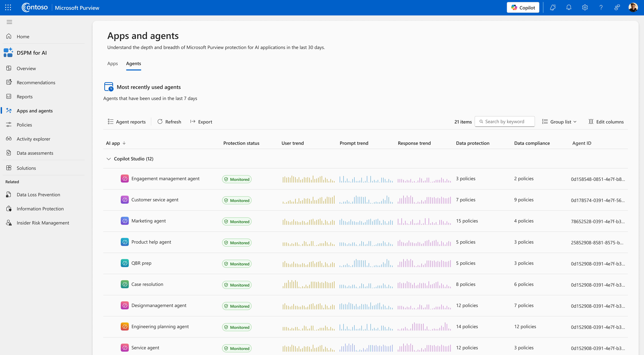This screenshot has width=644, height=355.
Task: Click '15 policies' in Marketing agent row
Action: click(467, 221)
